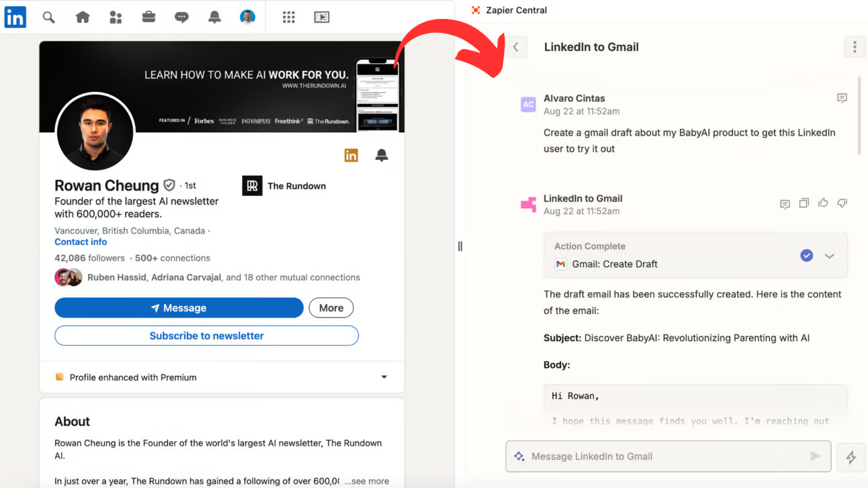Click Subscribe to newsletter button

[x=206, y=336]
